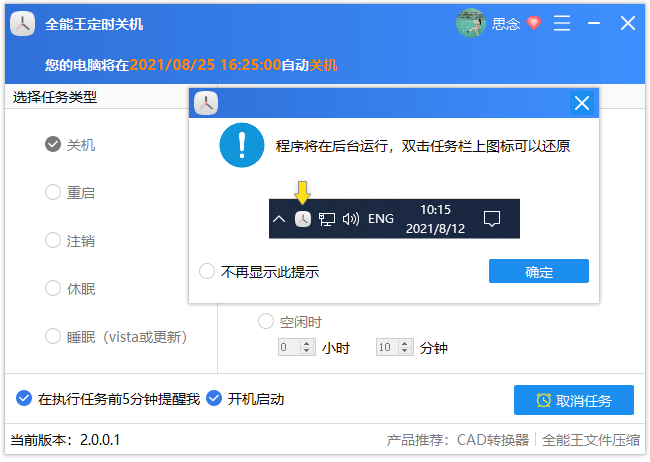Image resolution: width=650 pixels, height=462 pixels.
Task: Select the 睡眠 (vista或更新) option
Action: [116, 336]
